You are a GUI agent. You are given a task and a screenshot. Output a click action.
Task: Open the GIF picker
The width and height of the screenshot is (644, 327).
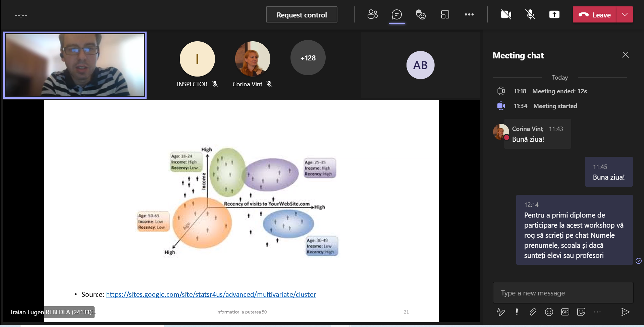click(x=565, y=312)
